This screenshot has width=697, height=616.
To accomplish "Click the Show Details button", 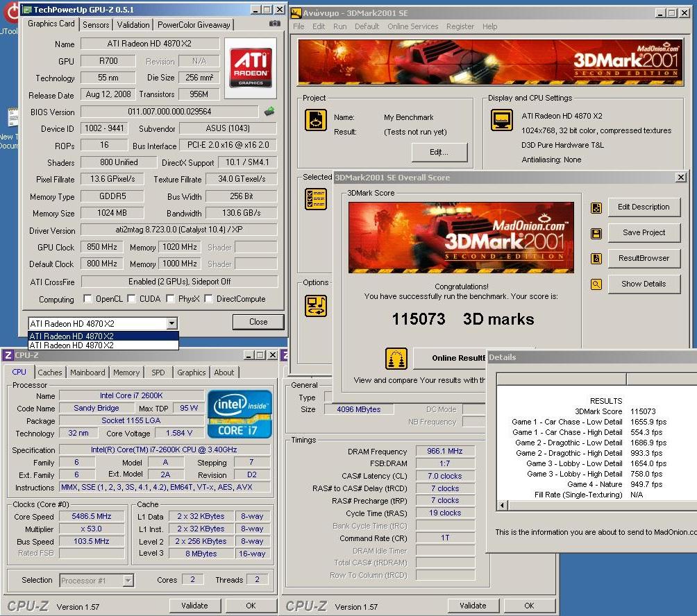I will click(x=644, y=284).
